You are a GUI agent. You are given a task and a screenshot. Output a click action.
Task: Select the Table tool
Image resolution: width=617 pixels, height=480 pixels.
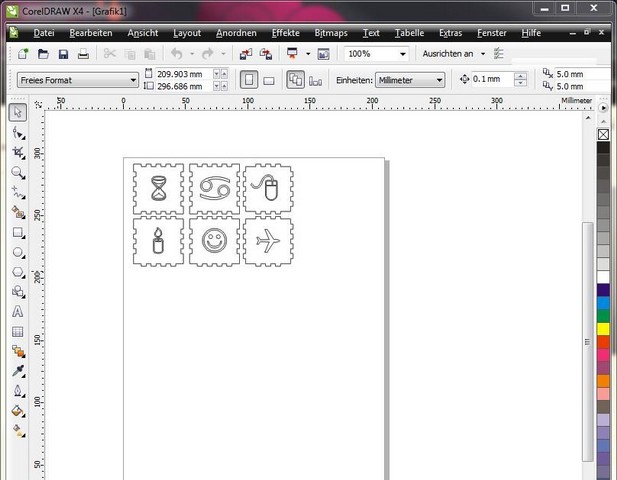pos(18,332)
